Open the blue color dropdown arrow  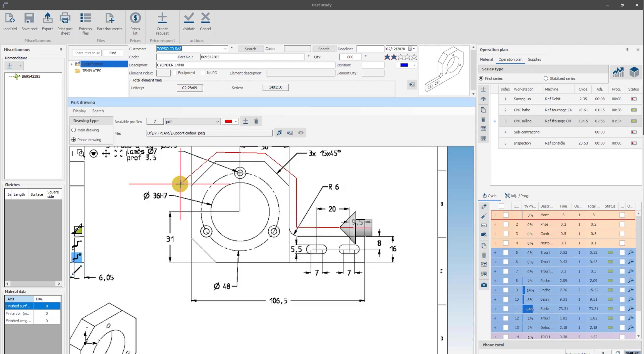click(x=414, y=65)
